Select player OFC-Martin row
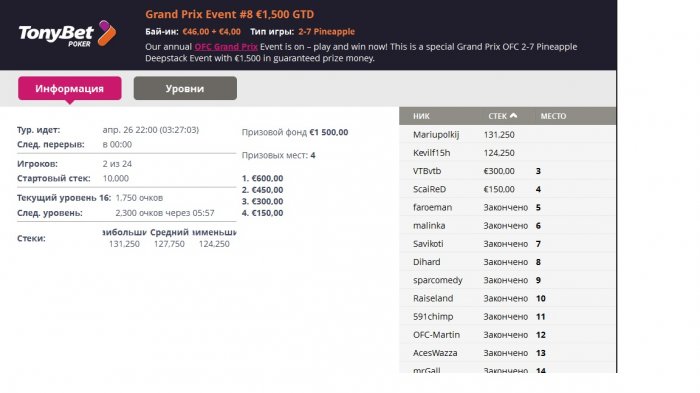This screenshot has width=700, height=393. click(508, 335)
